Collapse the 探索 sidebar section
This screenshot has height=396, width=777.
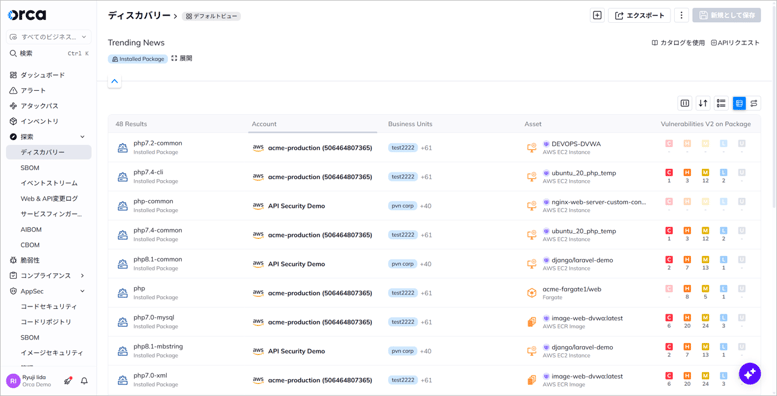(x=83, y=137)
